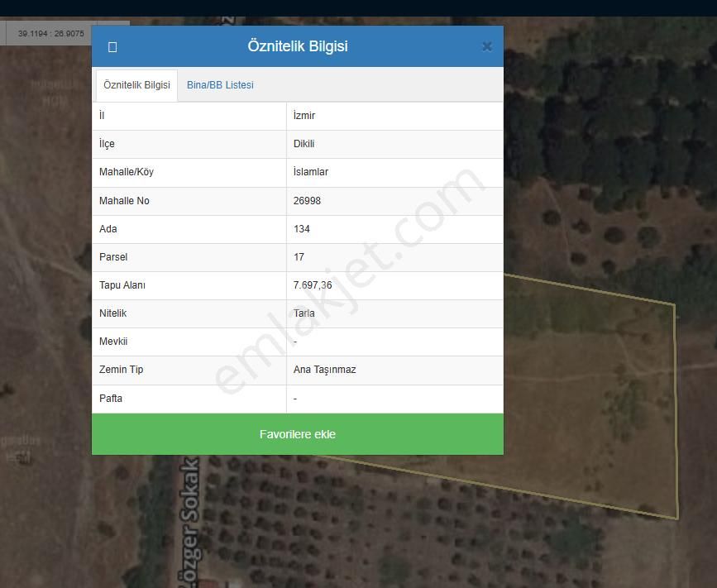Click the Pafta row label

[111, 399]
